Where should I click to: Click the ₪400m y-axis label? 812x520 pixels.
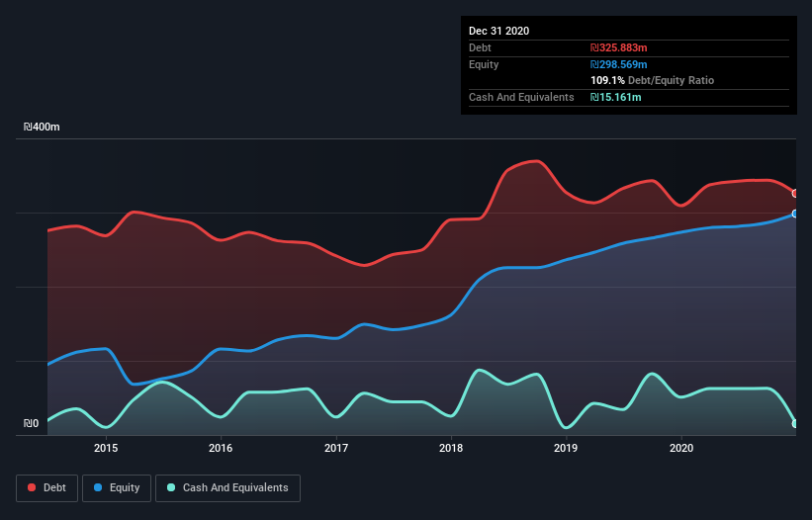click(42, 127)
